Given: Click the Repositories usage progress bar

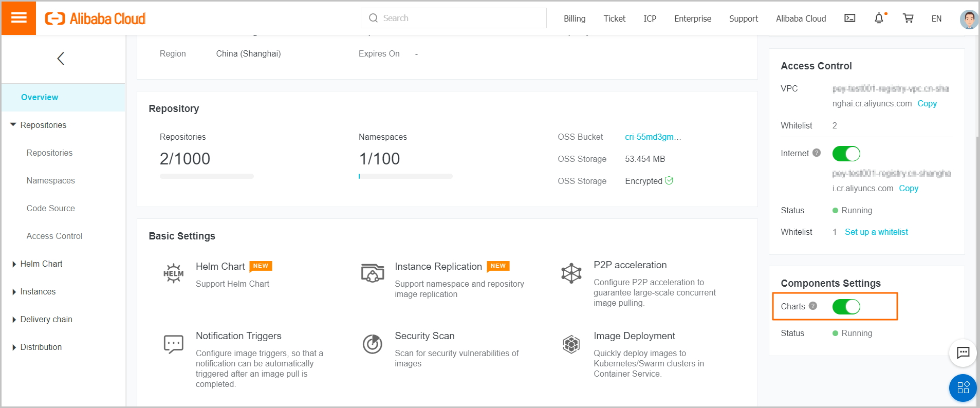Looking at the screenshot, I should coord(207,176).
